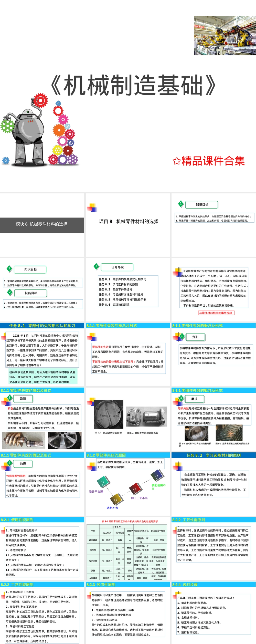Click green diamond 2 beside 技能目标
The height and width of the screenshot is (644, 256).
click(10, 292)
